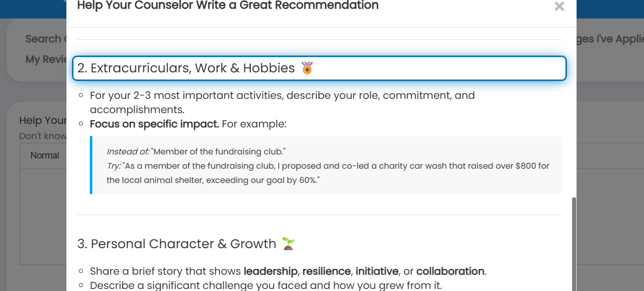644x291 pixels.
Task: Click the bold word 'collaboration'
Action: point(450,271)
